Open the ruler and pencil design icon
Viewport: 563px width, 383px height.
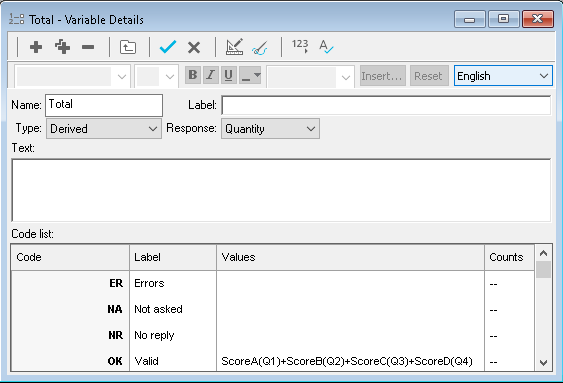click(x=234, y=47)
